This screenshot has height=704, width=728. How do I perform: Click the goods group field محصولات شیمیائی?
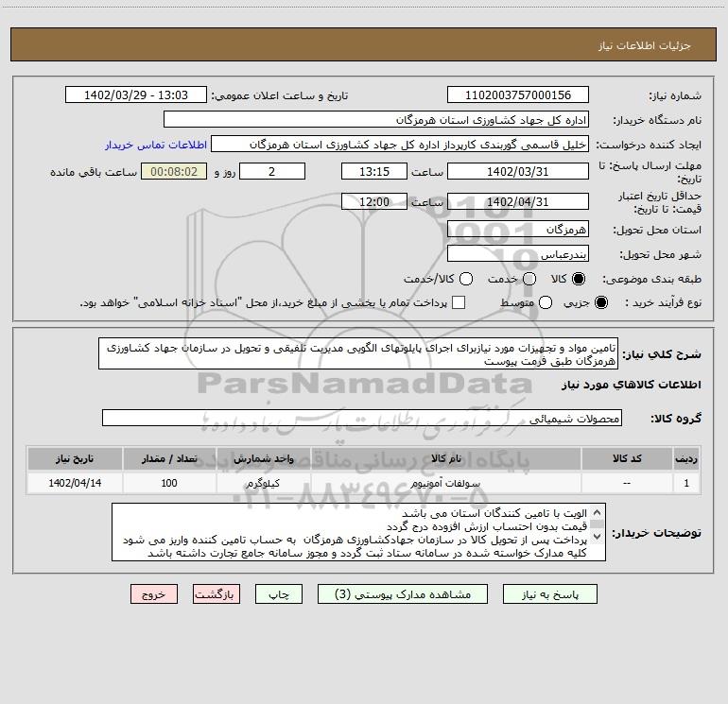tap(362, 418)
